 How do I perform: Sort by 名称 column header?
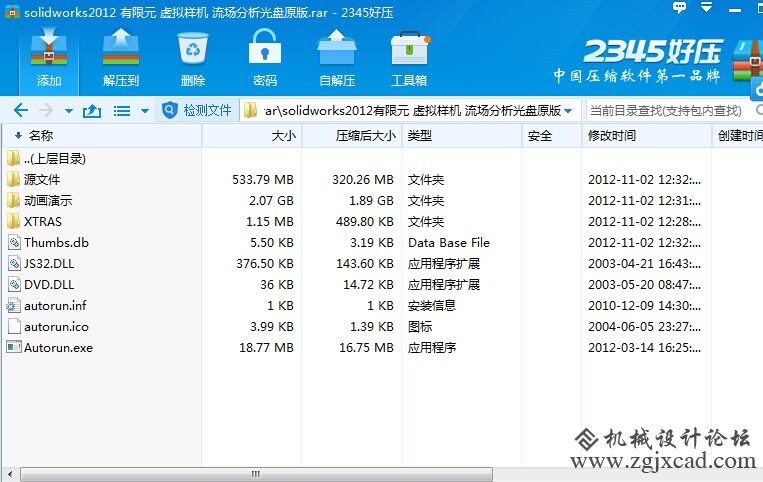tap(102, 136)
